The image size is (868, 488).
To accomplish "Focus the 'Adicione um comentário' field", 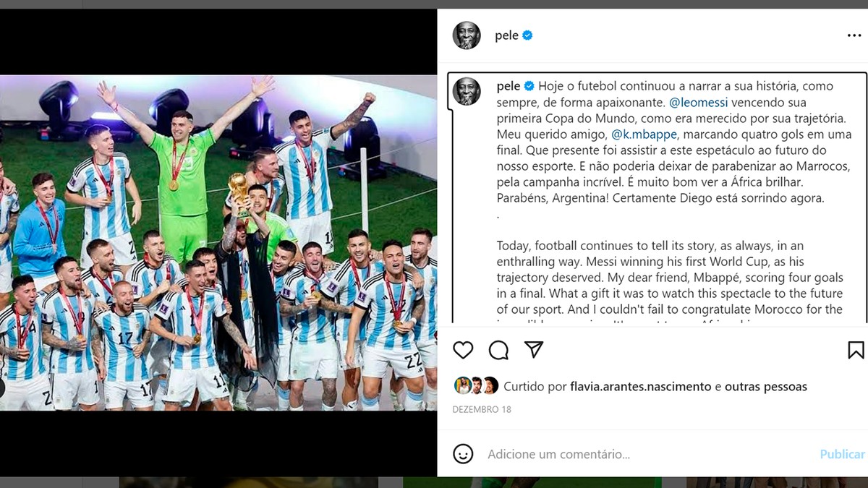I will coord(647,454).
